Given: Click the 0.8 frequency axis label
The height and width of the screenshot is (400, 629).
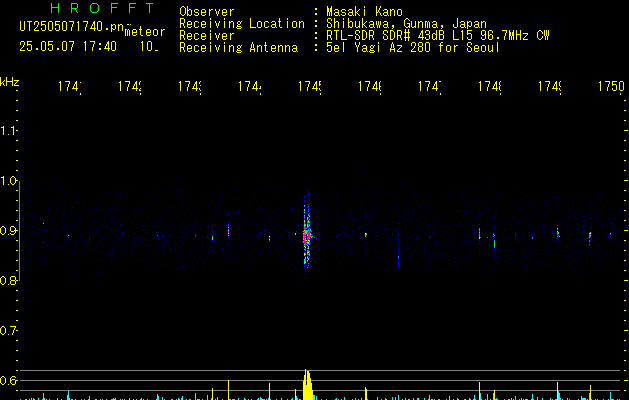Looking at the screenshot, I should [8, 280].
